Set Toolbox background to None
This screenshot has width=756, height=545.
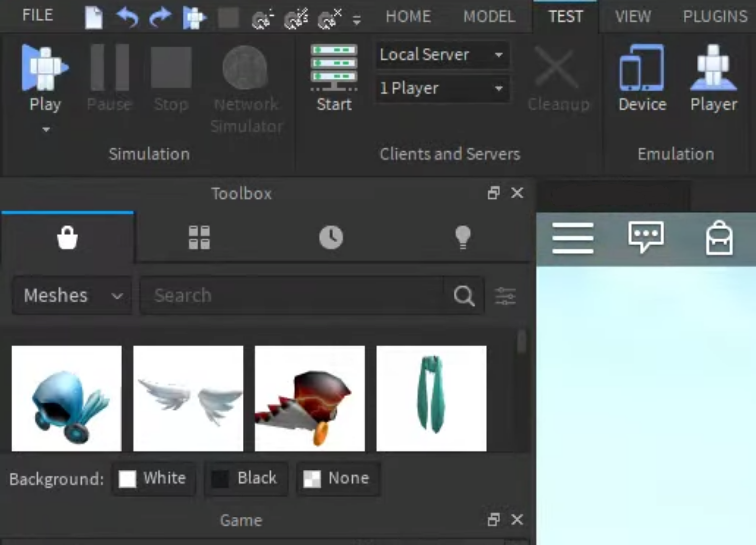337,478
